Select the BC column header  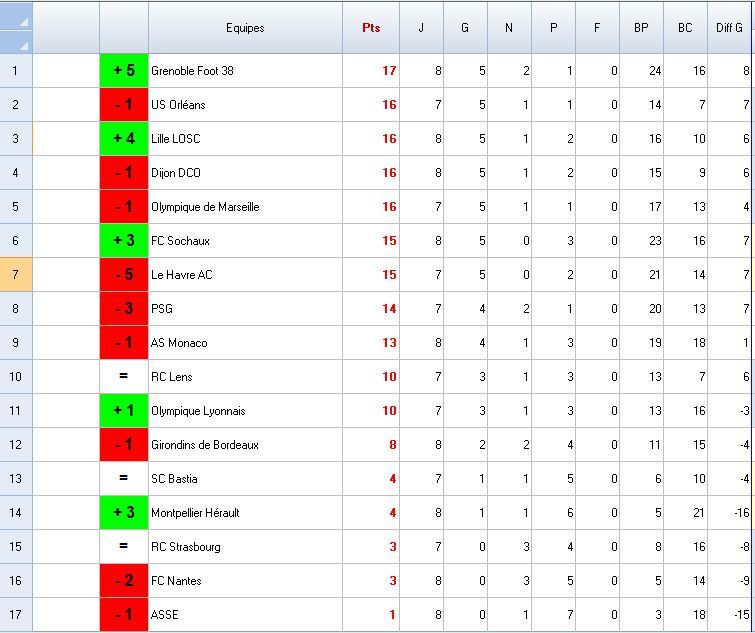(x=685, y=28)
